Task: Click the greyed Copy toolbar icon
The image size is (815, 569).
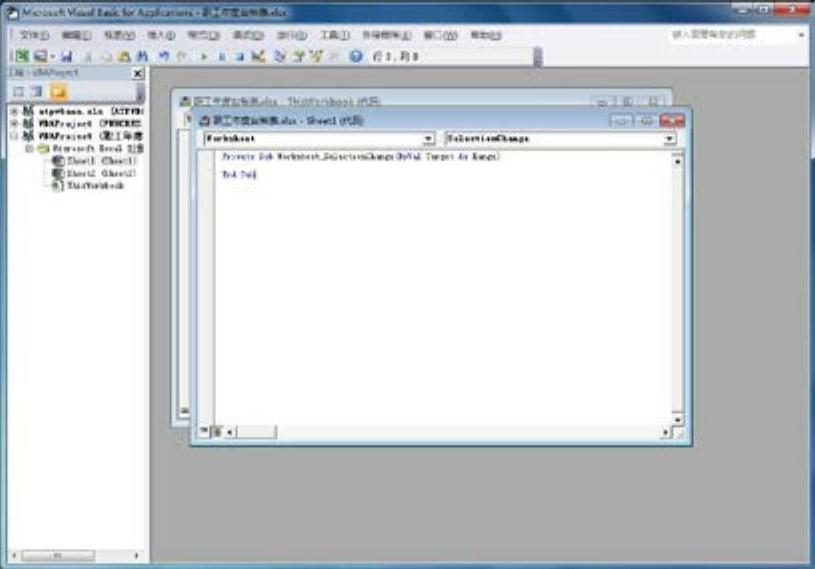Action: tap(107, 56)
